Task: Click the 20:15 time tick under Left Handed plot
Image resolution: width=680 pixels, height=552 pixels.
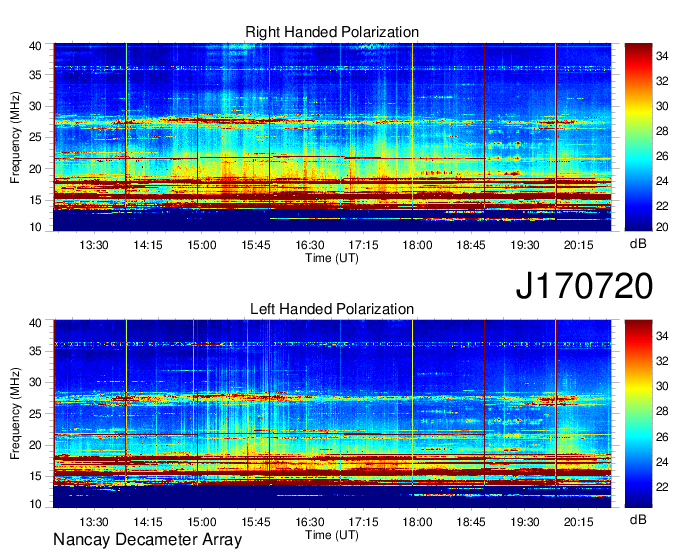Action: 579,522
